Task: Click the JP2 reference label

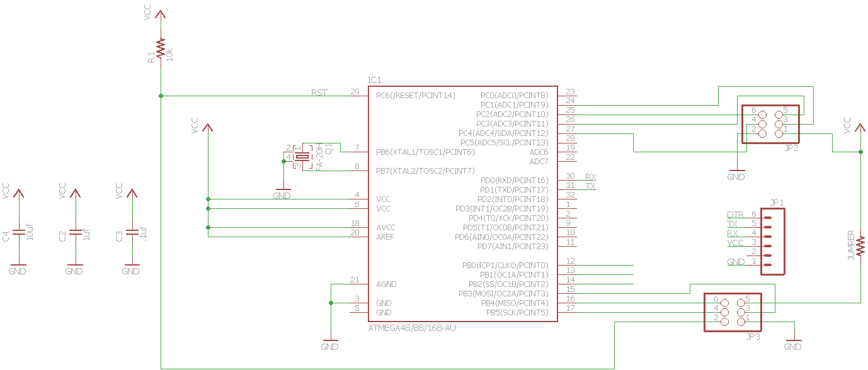Action: click(x=792, y=149)
